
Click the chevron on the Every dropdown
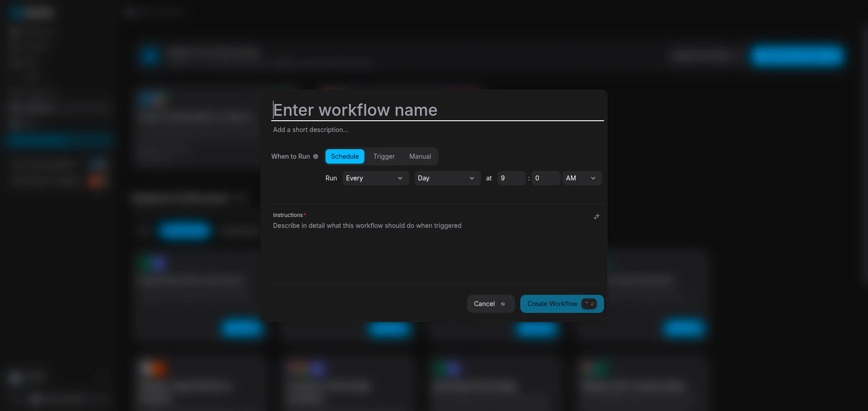(400, 178)
